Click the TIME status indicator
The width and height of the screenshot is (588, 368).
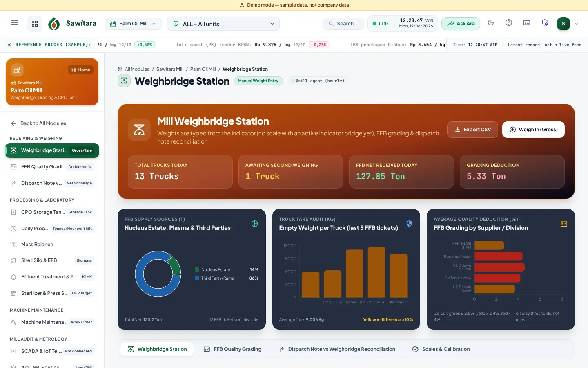coord(381,24)
